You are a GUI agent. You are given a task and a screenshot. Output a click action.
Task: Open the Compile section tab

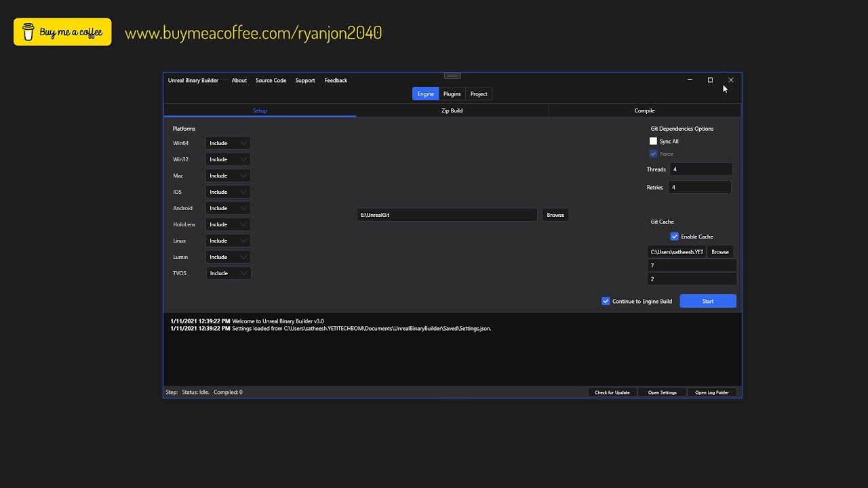click(x=644, y=110)
